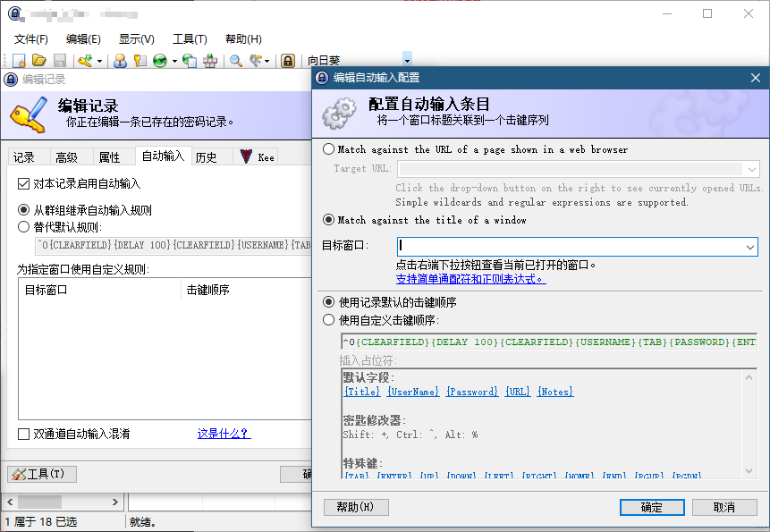770x532 pixels.
Task: Click the custom keystroke sequence field
Action: [x=549, y=342]
